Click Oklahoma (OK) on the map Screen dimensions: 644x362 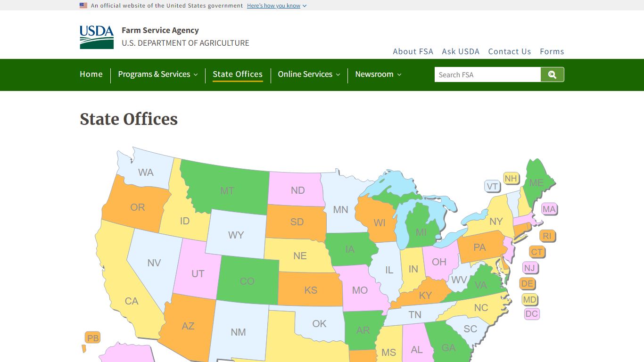[x=319, y=323]
